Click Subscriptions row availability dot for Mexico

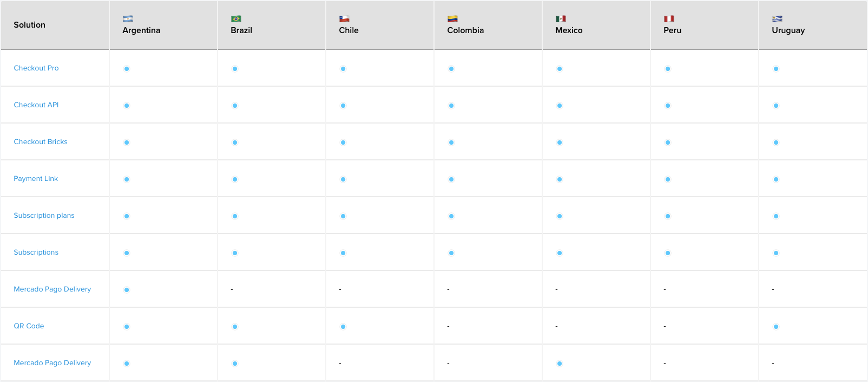(x=560, y=253)
